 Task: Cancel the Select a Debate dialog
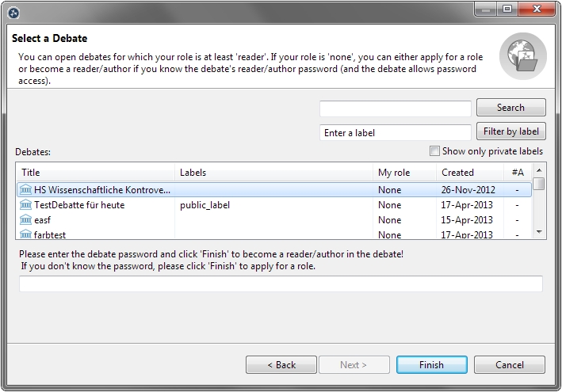[x=510, y=365]
